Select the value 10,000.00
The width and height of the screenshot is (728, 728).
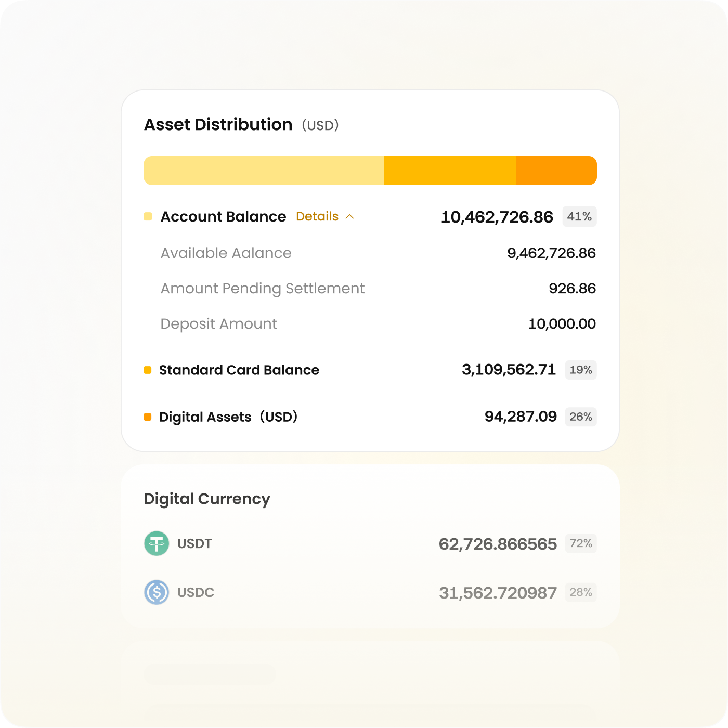coord(562,324)
